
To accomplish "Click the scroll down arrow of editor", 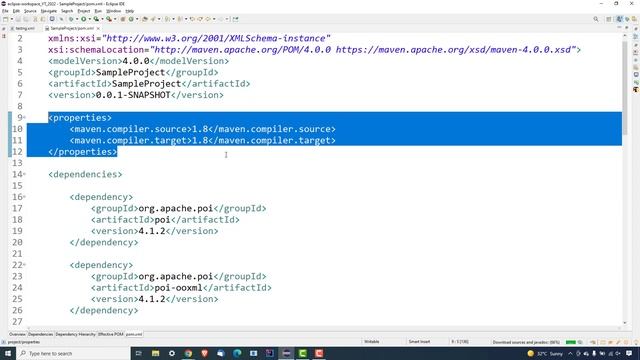I will [x=625, y=323].
